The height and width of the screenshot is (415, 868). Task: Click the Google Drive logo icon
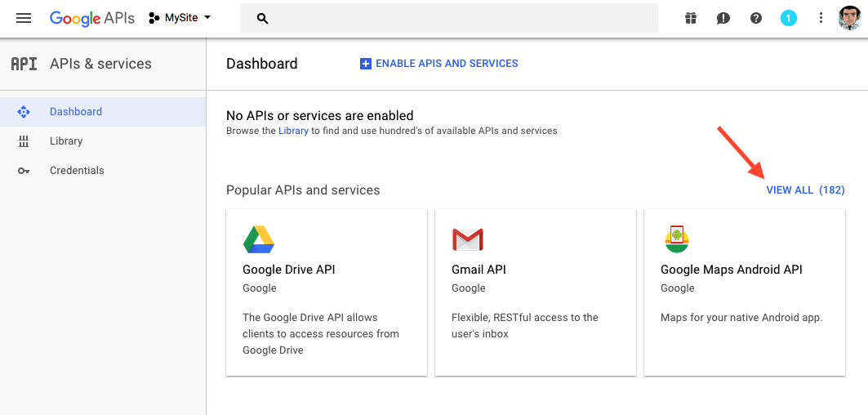(259, 239)
